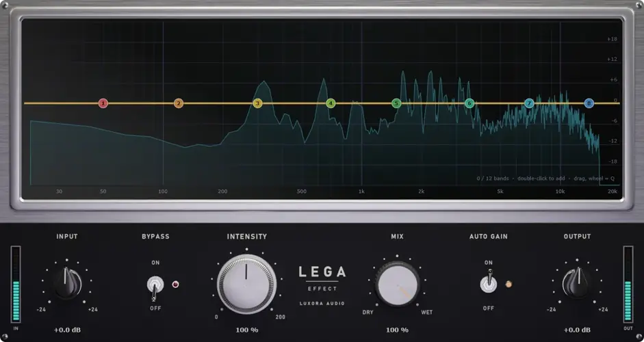Screen dimensions: 644x342
Task: Click the WET label under Mix
Action: coord(427,313)
